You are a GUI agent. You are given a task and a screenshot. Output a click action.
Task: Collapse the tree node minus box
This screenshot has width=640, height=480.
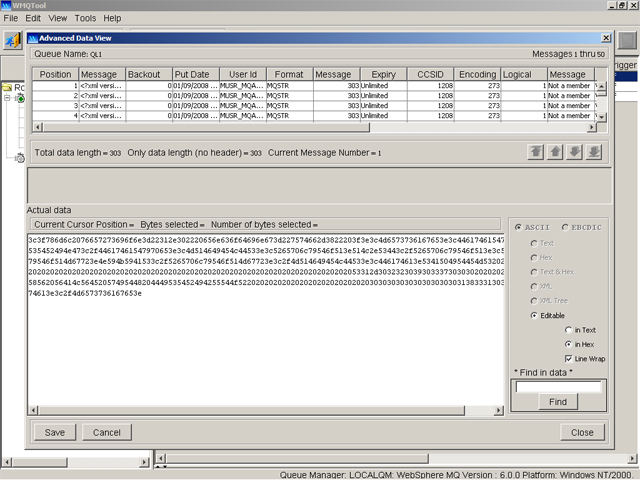[x=7, y=98]
